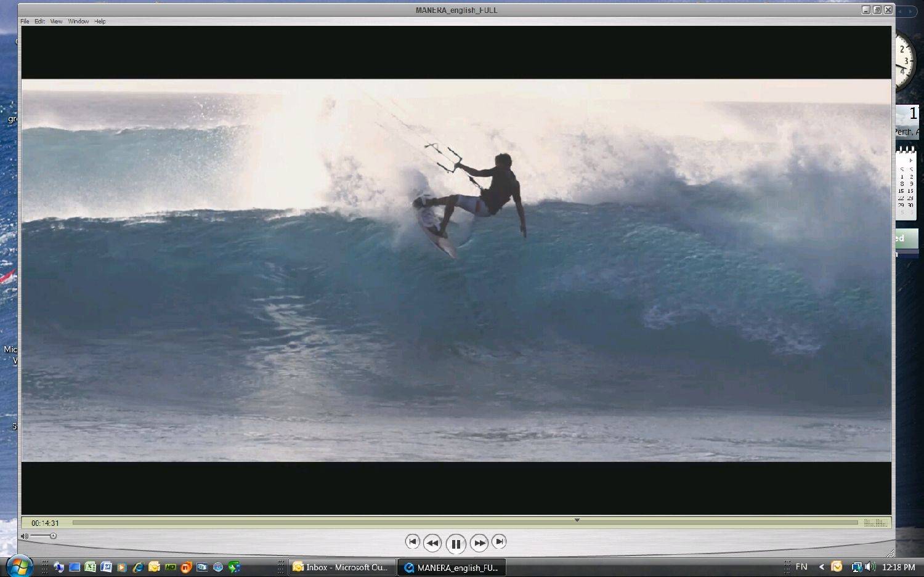The height and width of the screenshot is (577, 924).
Task: Click the fast forward button
Action: (x=479, y=543)
